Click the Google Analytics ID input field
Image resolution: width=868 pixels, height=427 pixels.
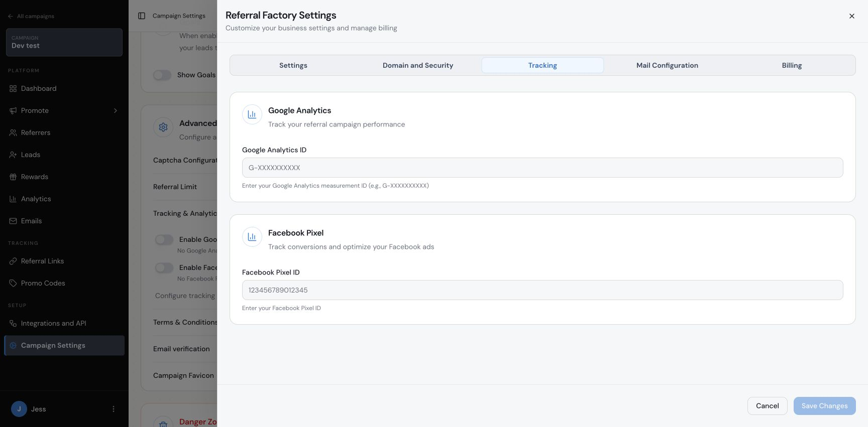click(x=542, y=168)
